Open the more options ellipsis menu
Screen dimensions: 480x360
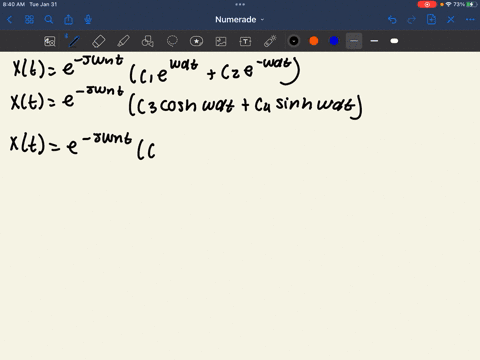470,20
